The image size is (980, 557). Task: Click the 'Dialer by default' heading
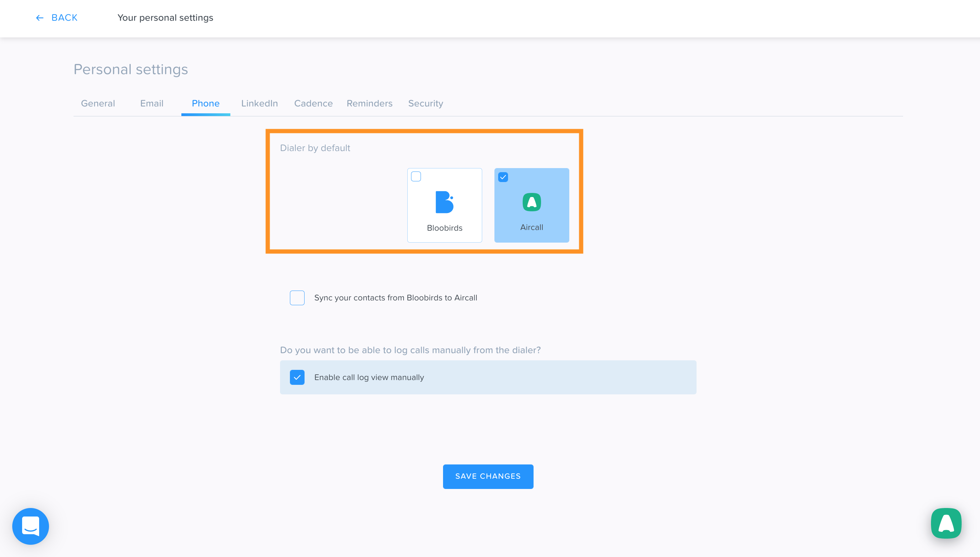(315, 148)
